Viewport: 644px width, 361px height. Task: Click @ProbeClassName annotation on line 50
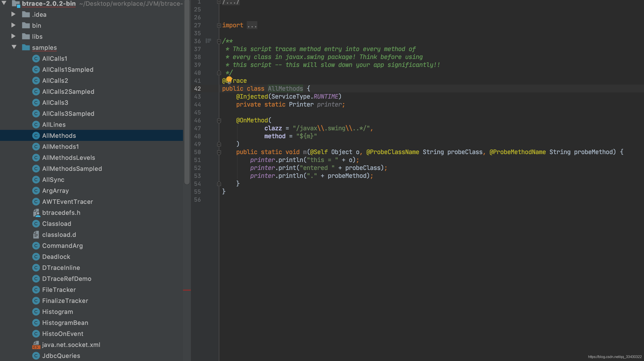click(393, 152)
